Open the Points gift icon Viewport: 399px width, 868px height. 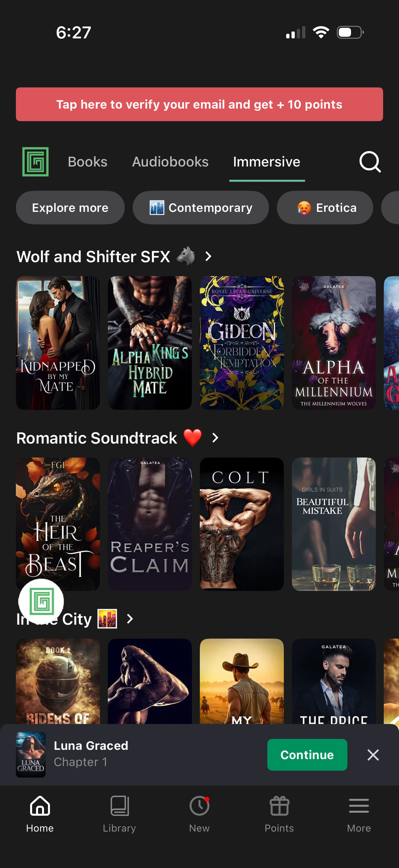click(x=279, y=806)
